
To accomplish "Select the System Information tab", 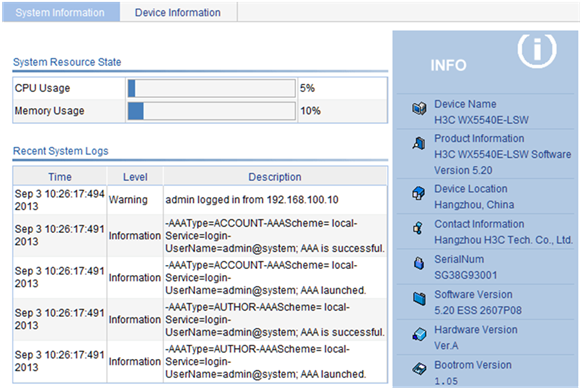I will 60,13.
